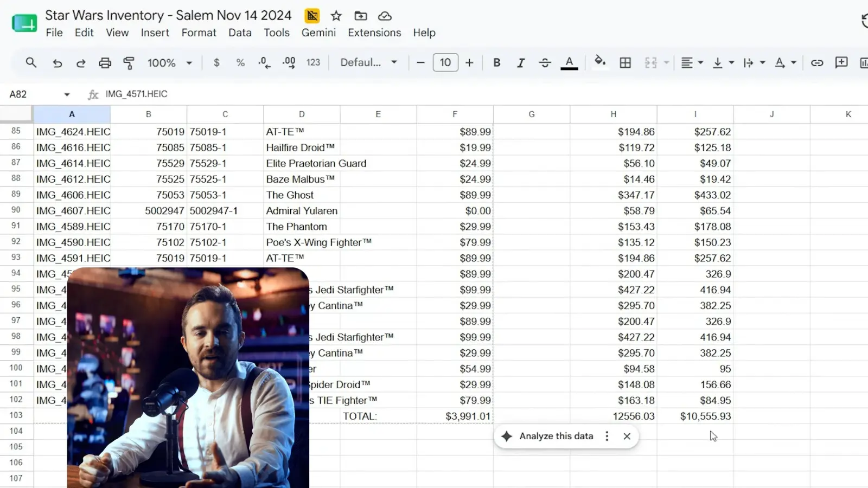This screenshot has height=488, width=868.
Task: Decrease decimal places
Action: coord(264,62)
